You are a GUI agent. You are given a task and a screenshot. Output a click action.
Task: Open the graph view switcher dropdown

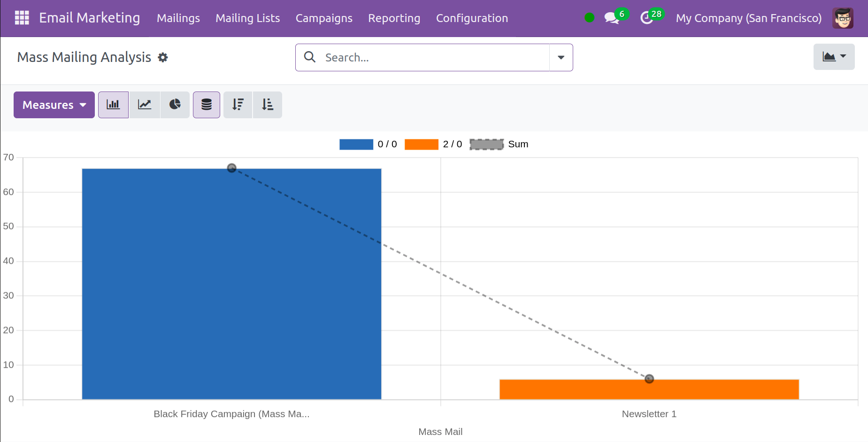834,57
